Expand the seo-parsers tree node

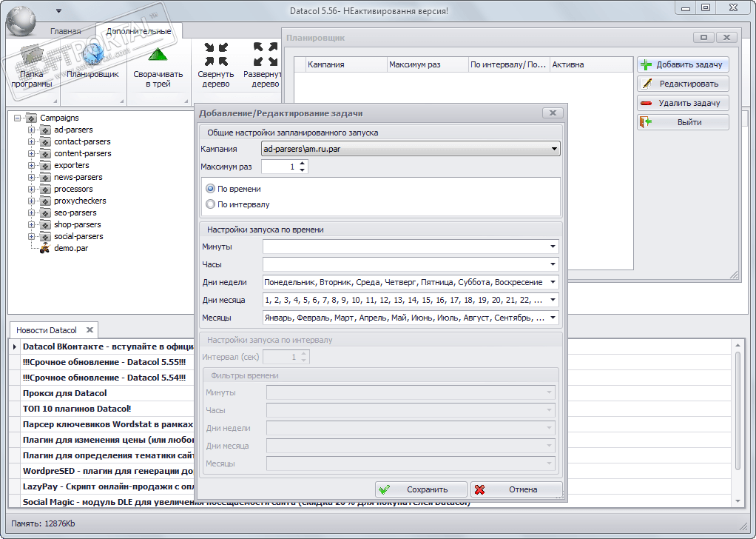(x=31, y=212)
